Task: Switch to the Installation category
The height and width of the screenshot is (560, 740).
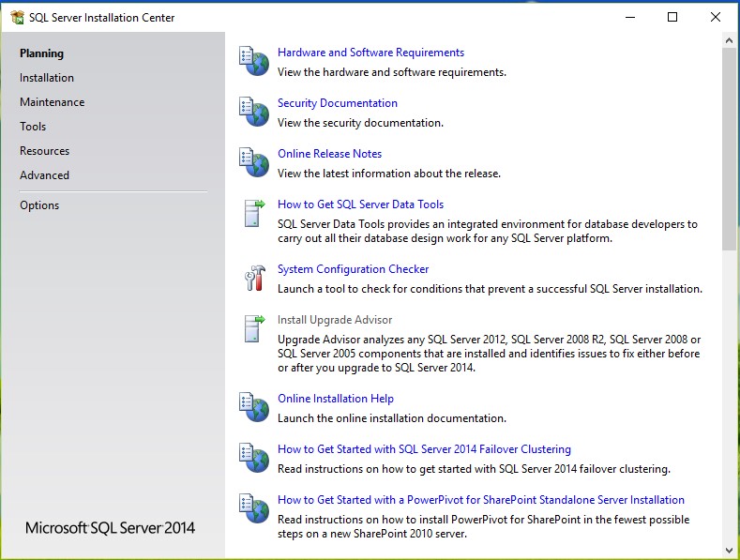Action: point(47,78)
